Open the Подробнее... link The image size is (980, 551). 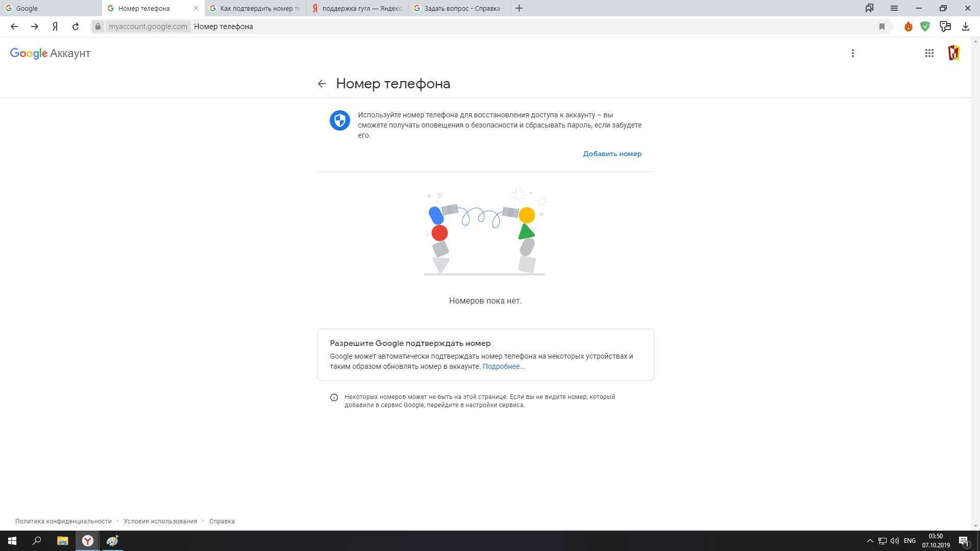click(x=504, y=366)
